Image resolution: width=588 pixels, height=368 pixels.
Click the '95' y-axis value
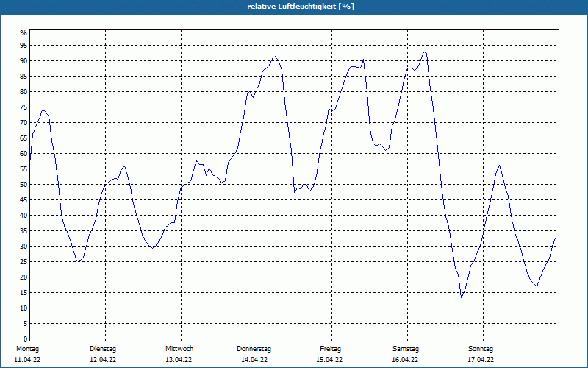(24, 46)
